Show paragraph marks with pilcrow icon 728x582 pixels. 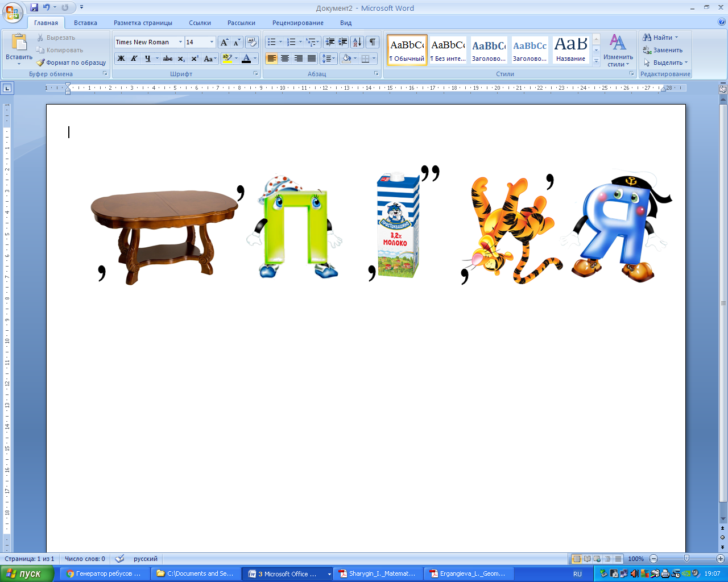coord(373,42)
